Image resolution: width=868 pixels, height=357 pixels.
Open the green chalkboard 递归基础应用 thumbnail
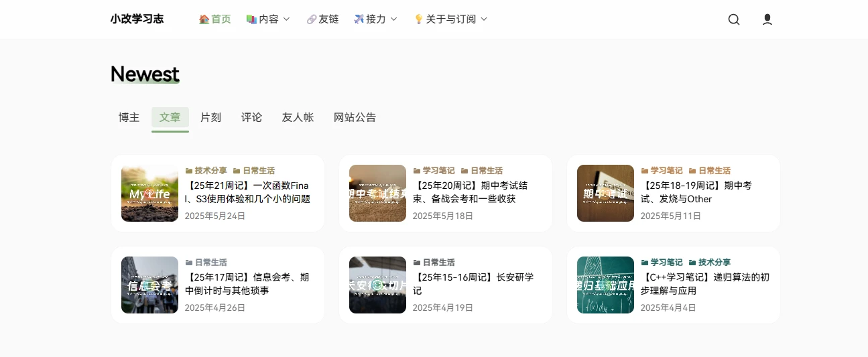point(605,285)
